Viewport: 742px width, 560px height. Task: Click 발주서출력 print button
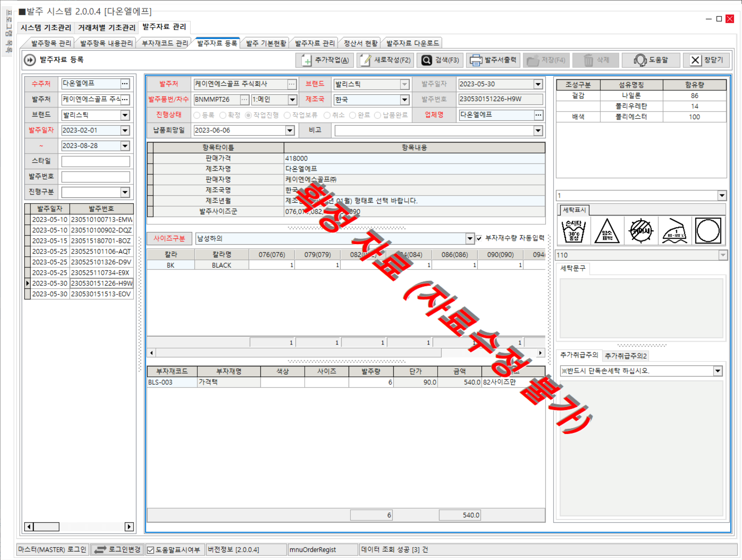[x=494, y=60]
